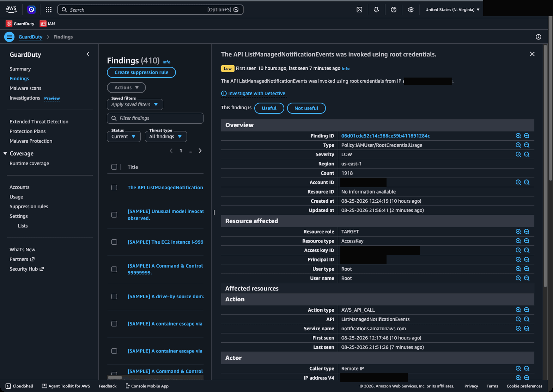Mark finding as Not useful
553x392 pixels.
[306, 108]
